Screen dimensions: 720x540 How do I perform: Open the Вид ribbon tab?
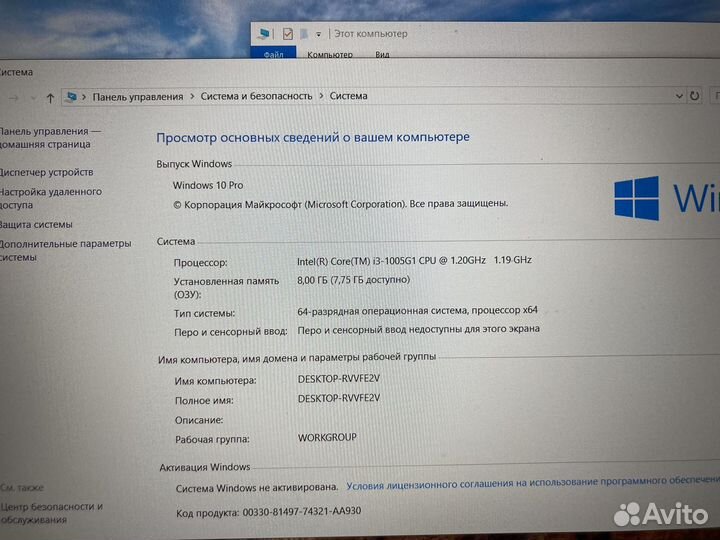coord(382,55)
